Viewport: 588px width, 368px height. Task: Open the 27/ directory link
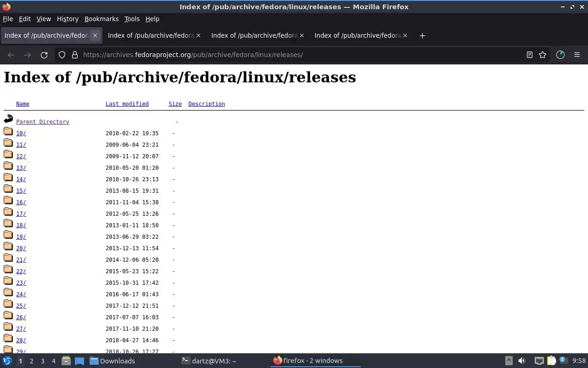21,329
